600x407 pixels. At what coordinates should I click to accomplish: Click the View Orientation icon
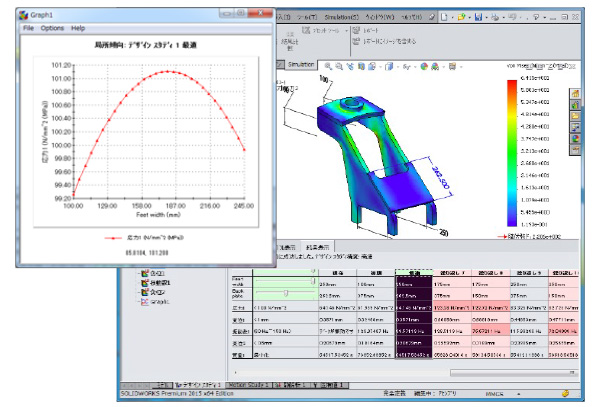(372, 67)
